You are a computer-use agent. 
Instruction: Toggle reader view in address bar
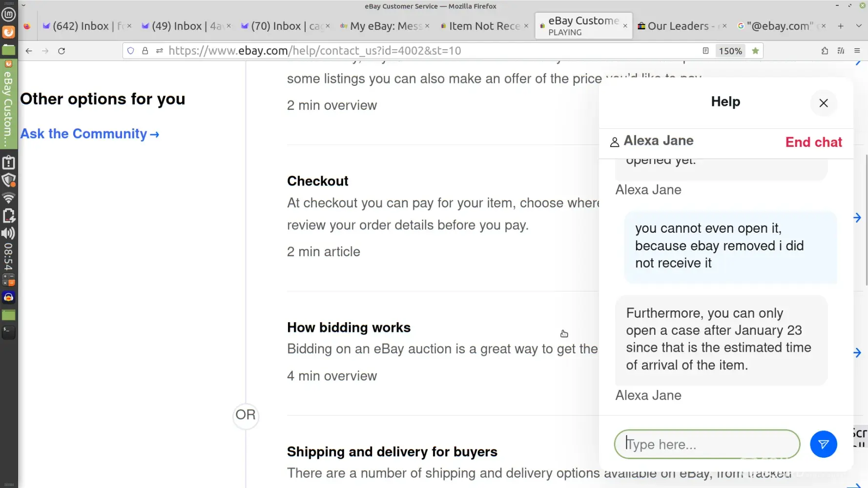(705, 51)
